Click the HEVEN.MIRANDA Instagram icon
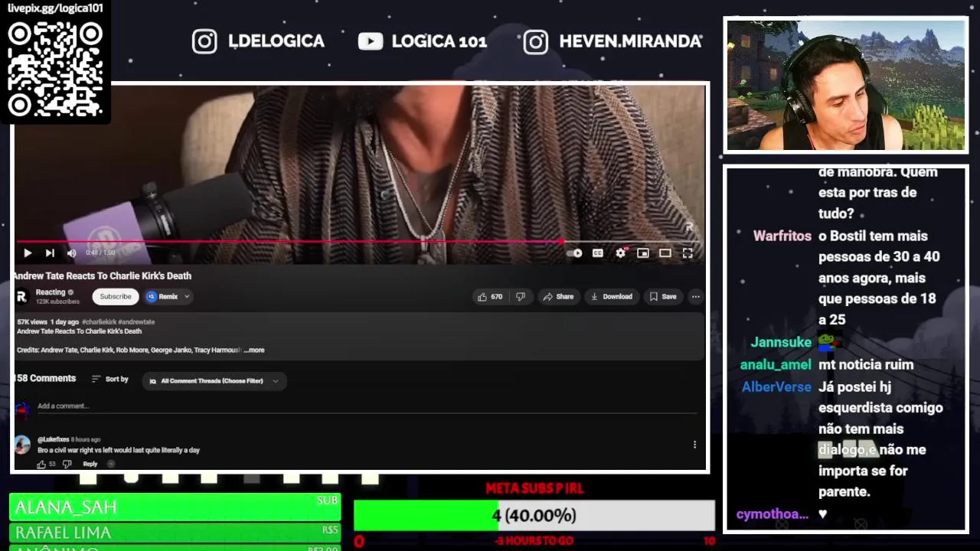This screenshot has height=551, width=980. point(536,41)
